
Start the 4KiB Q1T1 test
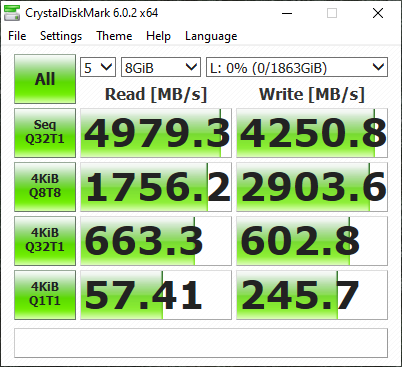coord(45,295)
